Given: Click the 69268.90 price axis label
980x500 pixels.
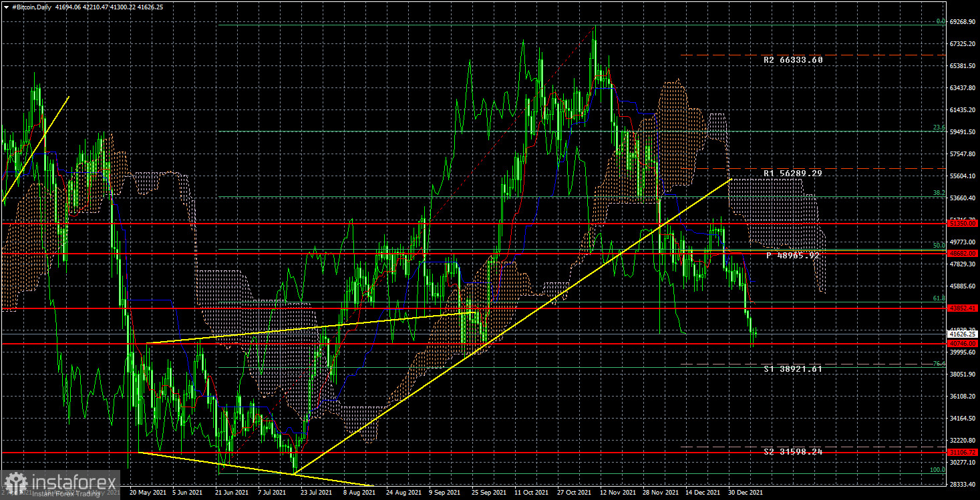Looking at the screenshot, I should [963, 22].
